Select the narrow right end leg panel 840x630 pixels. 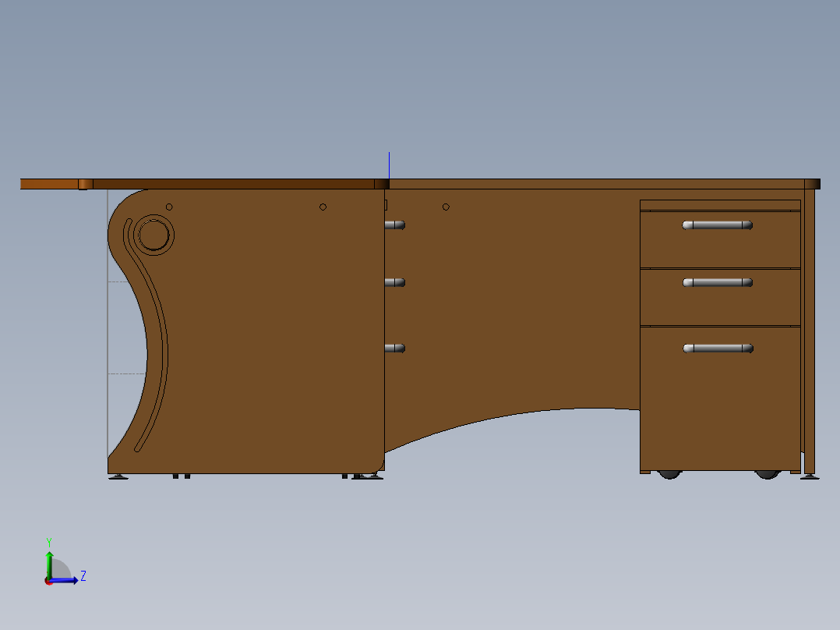pyautogui.click(x=810, y=331)
